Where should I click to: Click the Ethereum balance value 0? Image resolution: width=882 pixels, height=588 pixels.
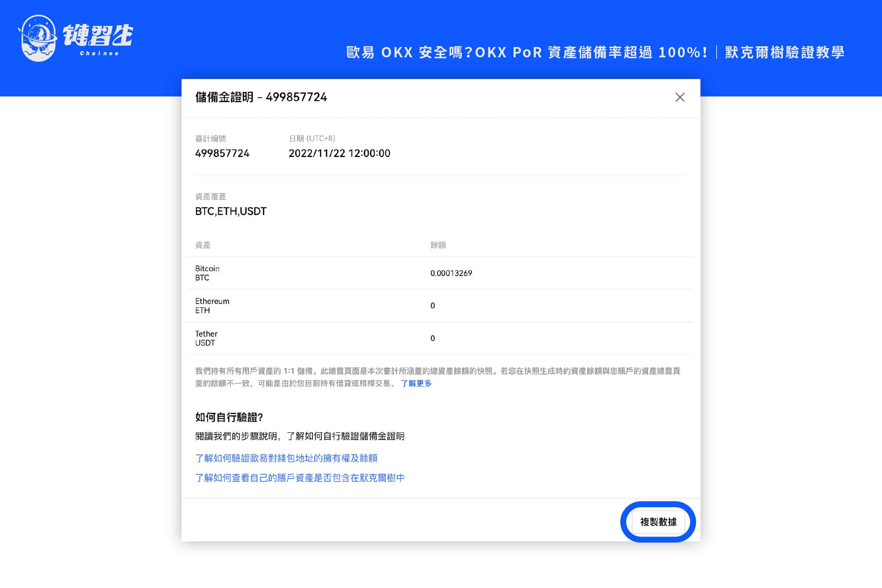coord(433,306)
